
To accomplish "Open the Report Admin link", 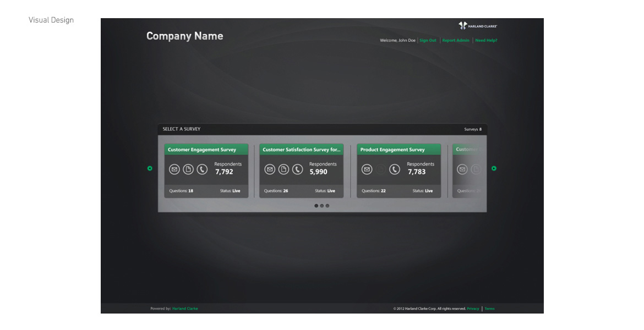I will [456, 40].
